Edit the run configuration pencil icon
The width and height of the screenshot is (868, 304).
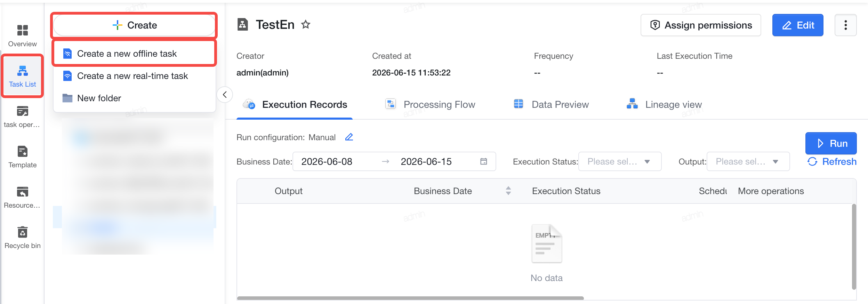[349, 137]
